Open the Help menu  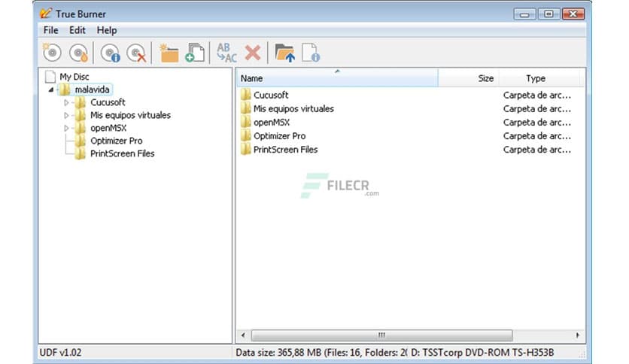107,30
